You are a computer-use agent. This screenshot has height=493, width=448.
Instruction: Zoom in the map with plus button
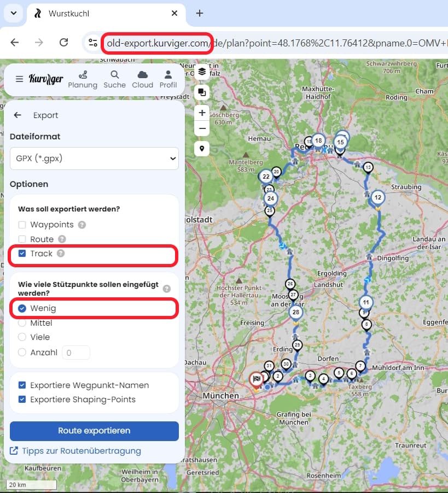[202, 113]
